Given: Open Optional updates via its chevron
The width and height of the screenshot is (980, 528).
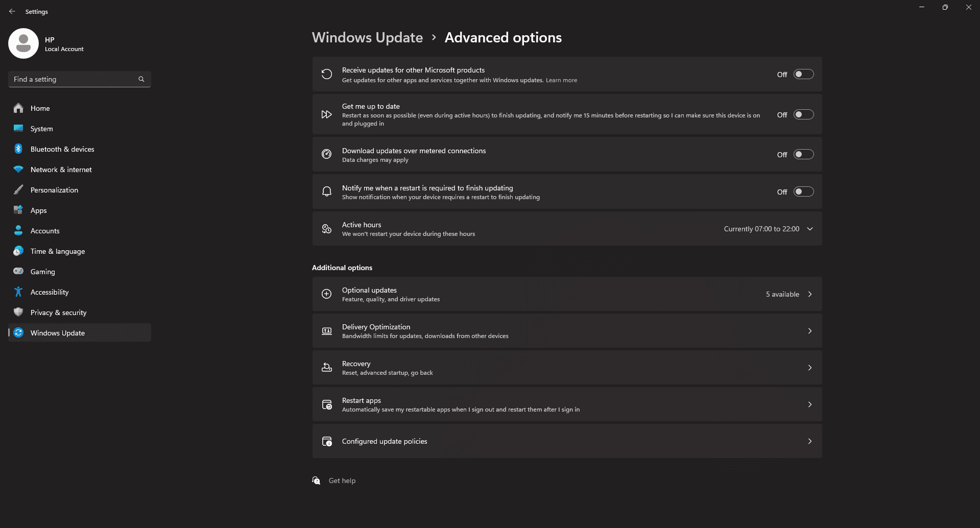Looking at the screenshot, I should click(810, 294).
